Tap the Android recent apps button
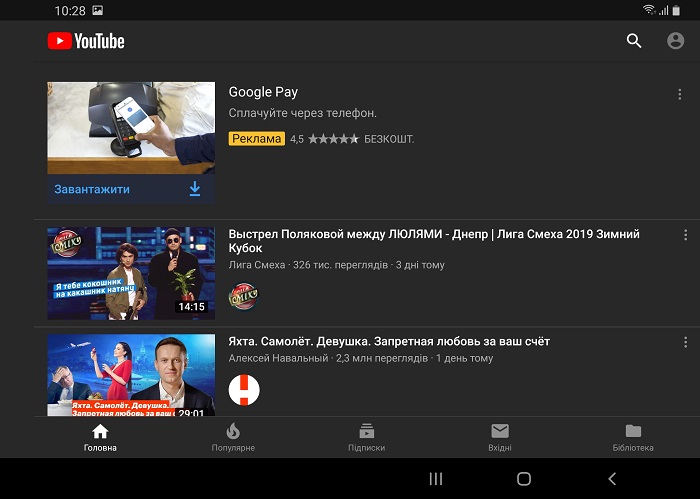The image size is (700, 499). (436, 479)
